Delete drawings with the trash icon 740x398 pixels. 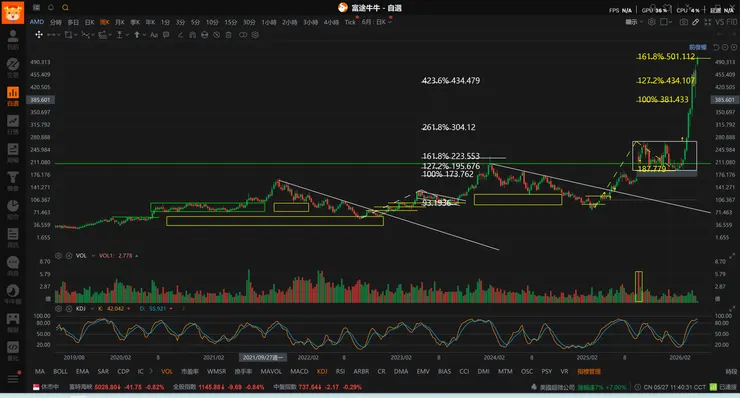[x=228, y=34]
